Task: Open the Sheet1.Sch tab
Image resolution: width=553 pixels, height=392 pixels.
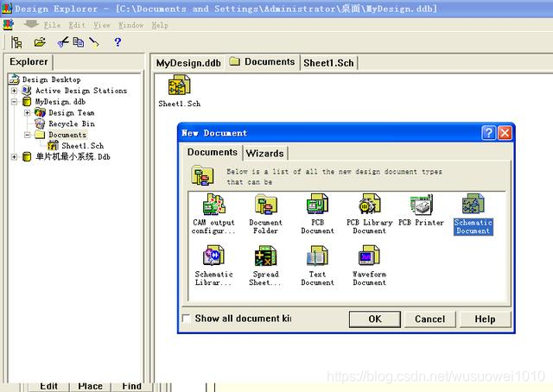Action: click(328, 63)
